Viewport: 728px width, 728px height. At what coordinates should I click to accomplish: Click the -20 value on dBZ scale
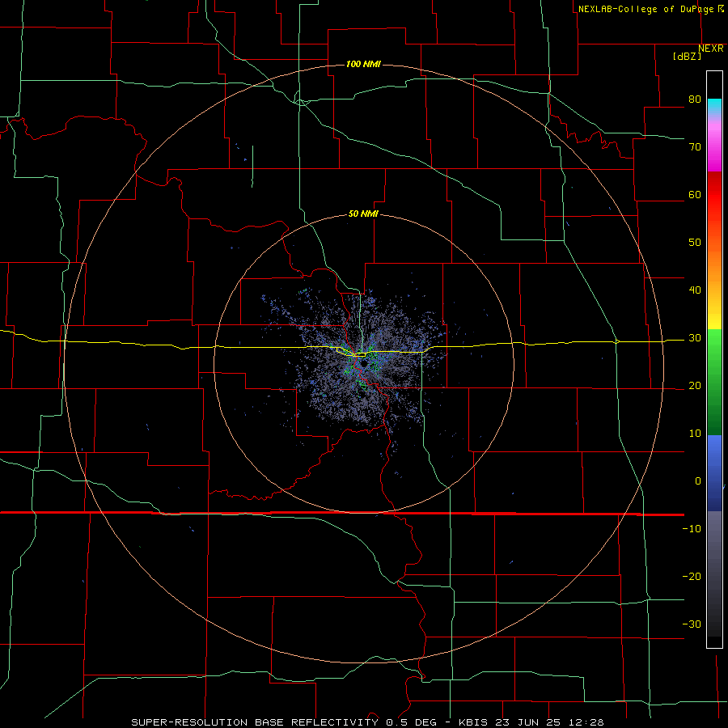692,576
